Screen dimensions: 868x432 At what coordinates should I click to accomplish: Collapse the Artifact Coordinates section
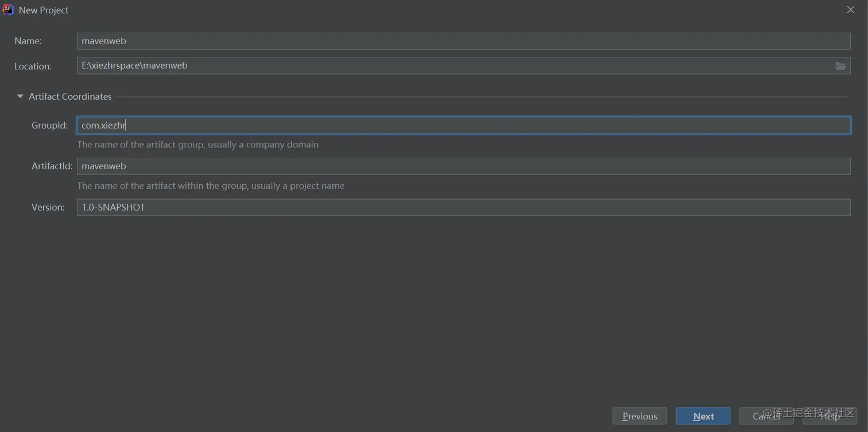(x=20, y=96)
